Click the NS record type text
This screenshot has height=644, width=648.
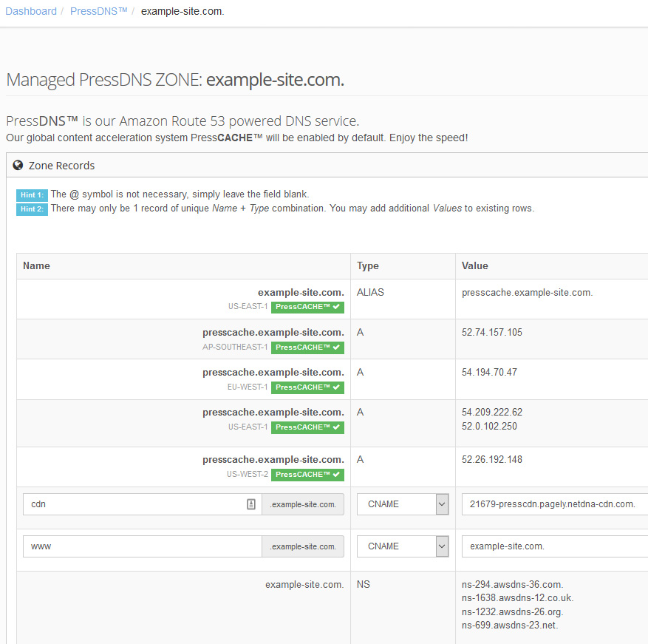coord(364,584)
